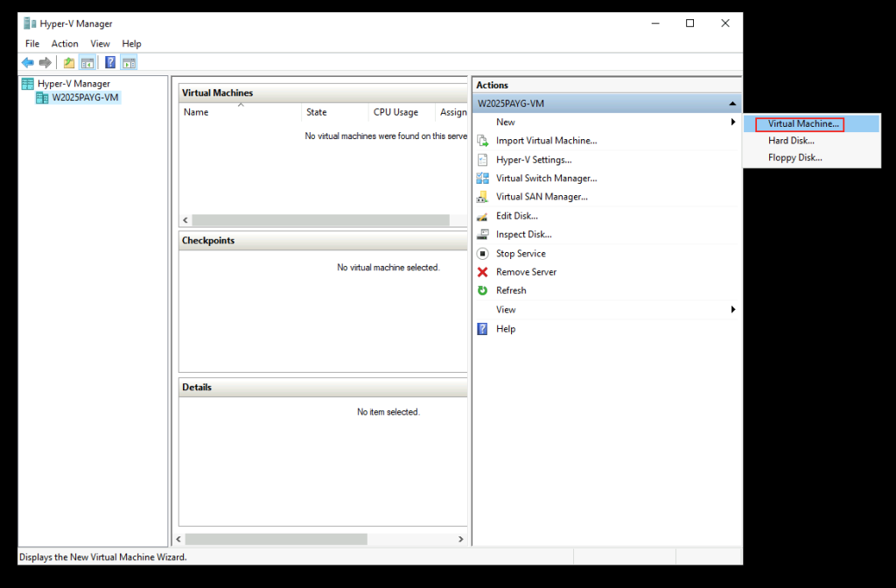Open Hyper-V Settings... action

534,159
